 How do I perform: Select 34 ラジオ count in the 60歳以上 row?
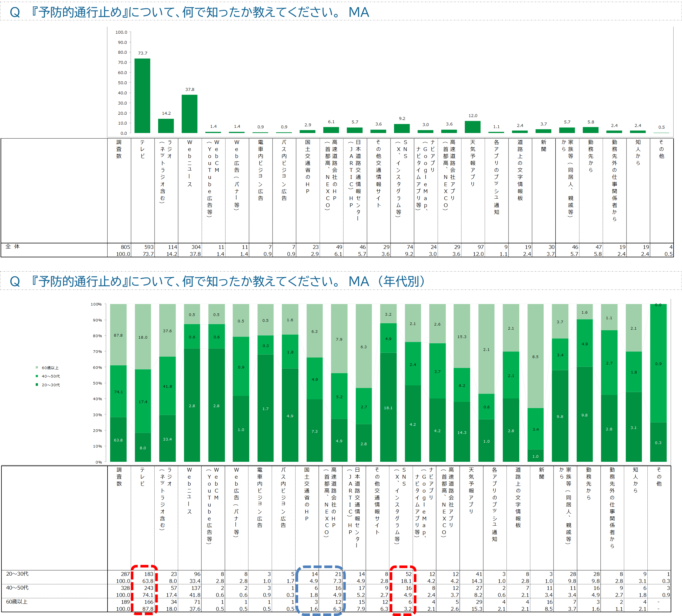[x=174, y=602]
